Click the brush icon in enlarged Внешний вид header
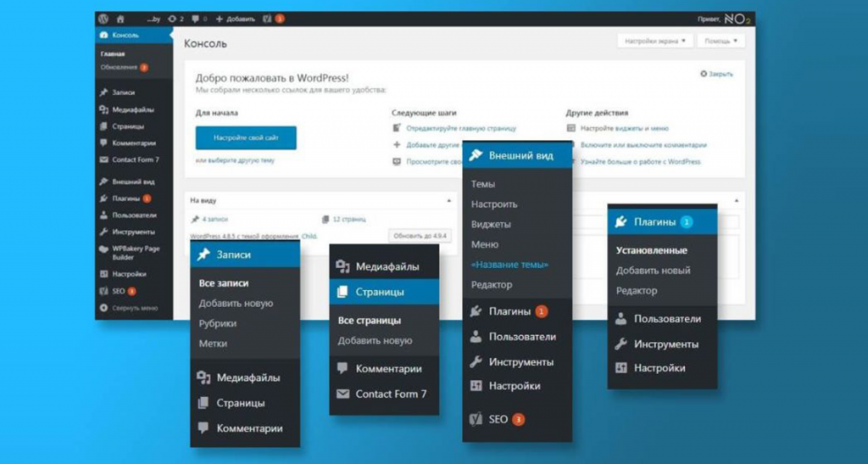Screen dimensions: 868x464 [476, 155]
